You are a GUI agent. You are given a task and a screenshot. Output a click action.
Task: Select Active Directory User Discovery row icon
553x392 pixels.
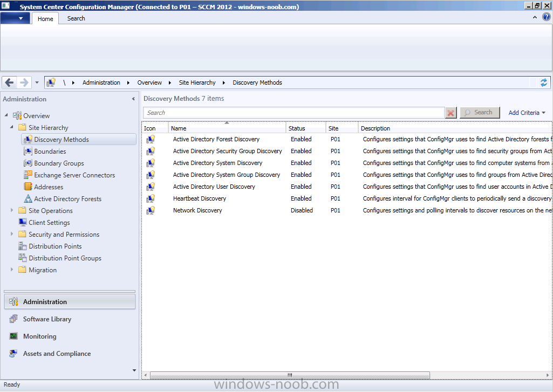tap(151, 187)
